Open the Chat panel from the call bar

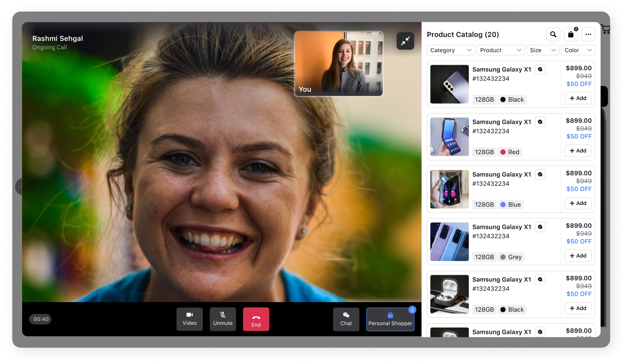click(346, 319)
